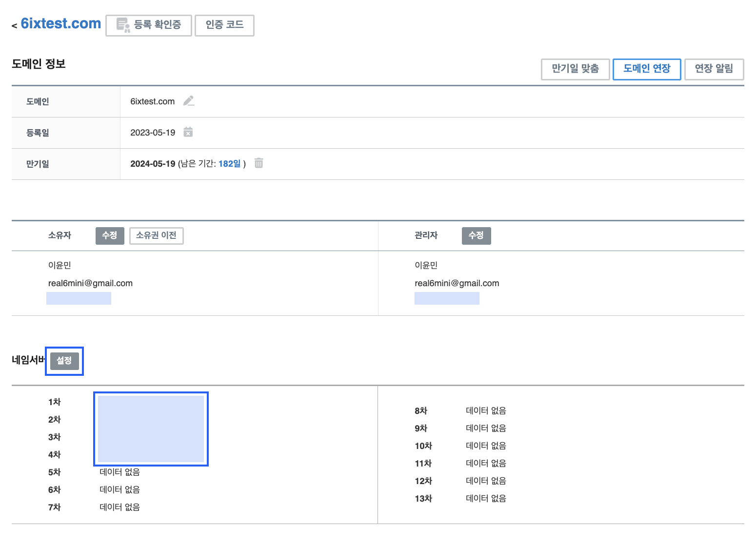Click the 만기일 row label
Image resolution: width=756 pixels, height=545 pixels.
point(38,164)
